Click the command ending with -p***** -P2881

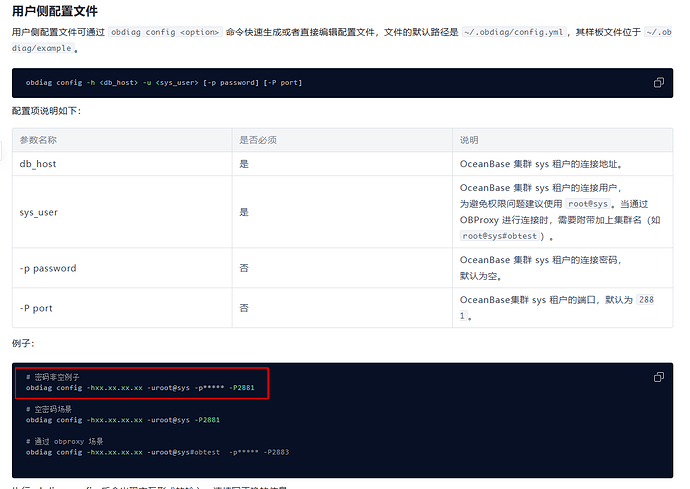click(x=140, y=388)
